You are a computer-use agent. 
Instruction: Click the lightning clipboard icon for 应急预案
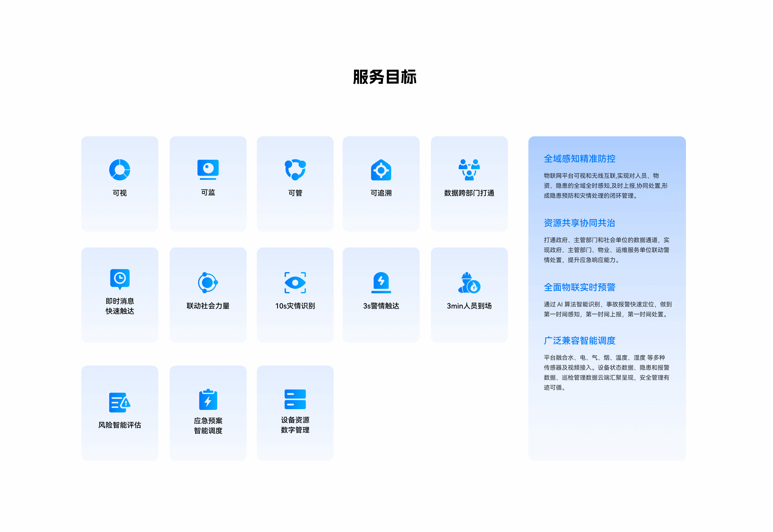[208, 399]
